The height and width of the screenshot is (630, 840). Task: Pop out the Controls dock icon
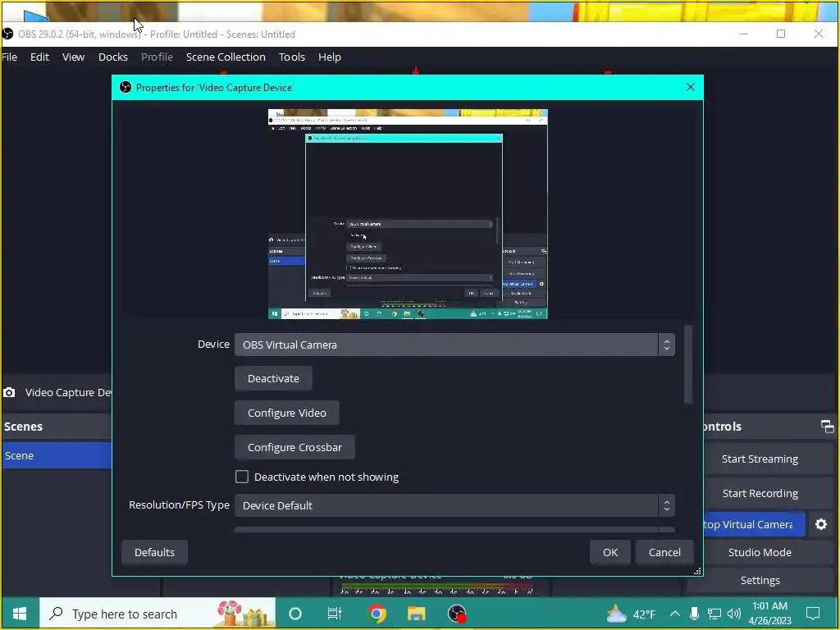pyautogui.click(x=827, y=427)
